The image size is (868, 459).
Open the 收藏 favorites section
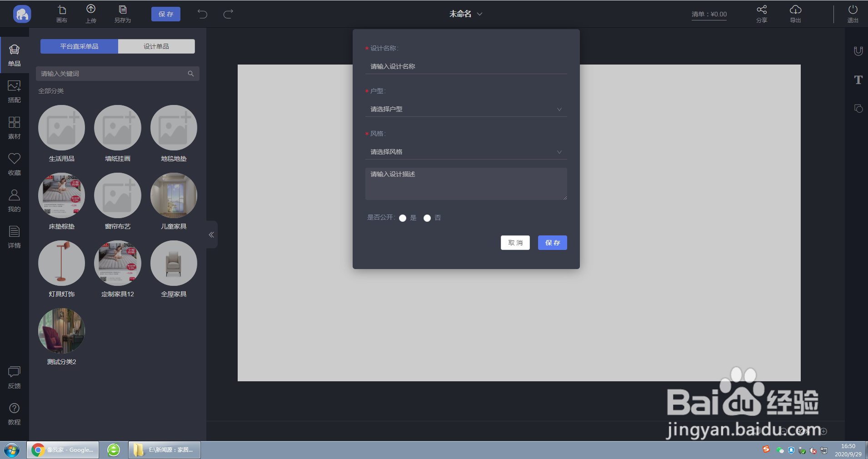click(x=15, y=165)
